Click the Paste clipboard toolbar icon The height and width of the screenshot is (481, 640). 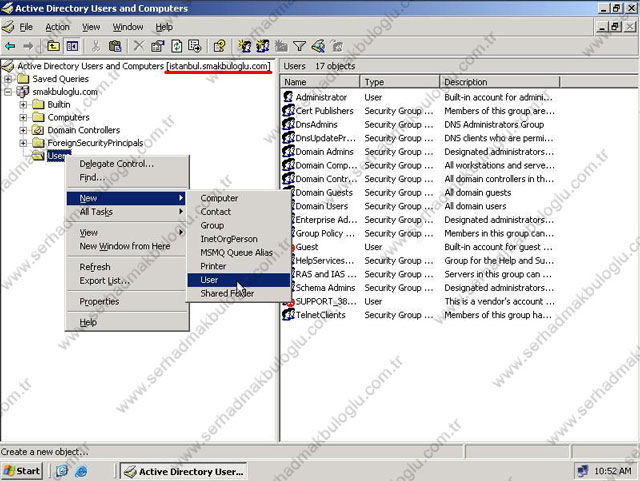tap(115, 46)
